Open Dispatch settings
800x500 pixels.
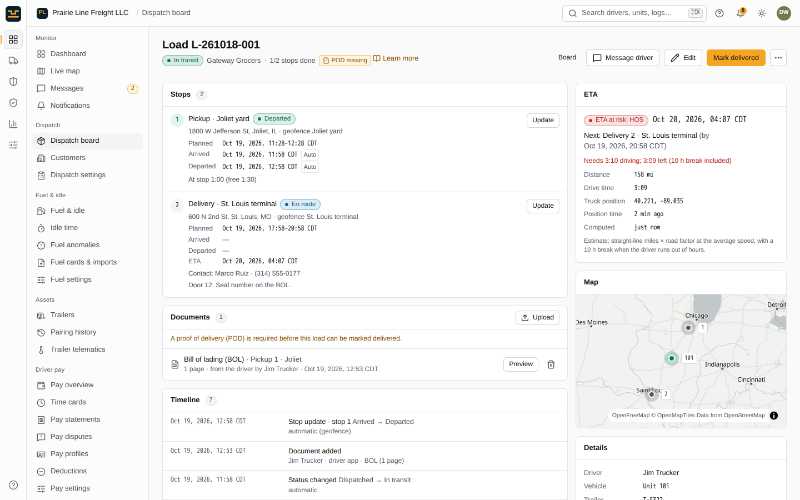pos(87,175)
